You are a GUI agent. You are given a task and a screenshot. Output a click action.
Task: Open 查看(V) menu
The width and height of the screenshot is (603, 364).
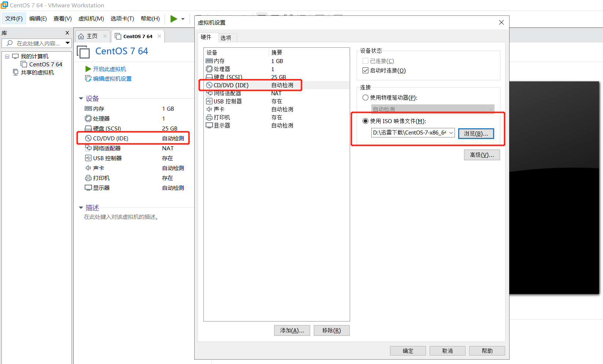(63, 18)
